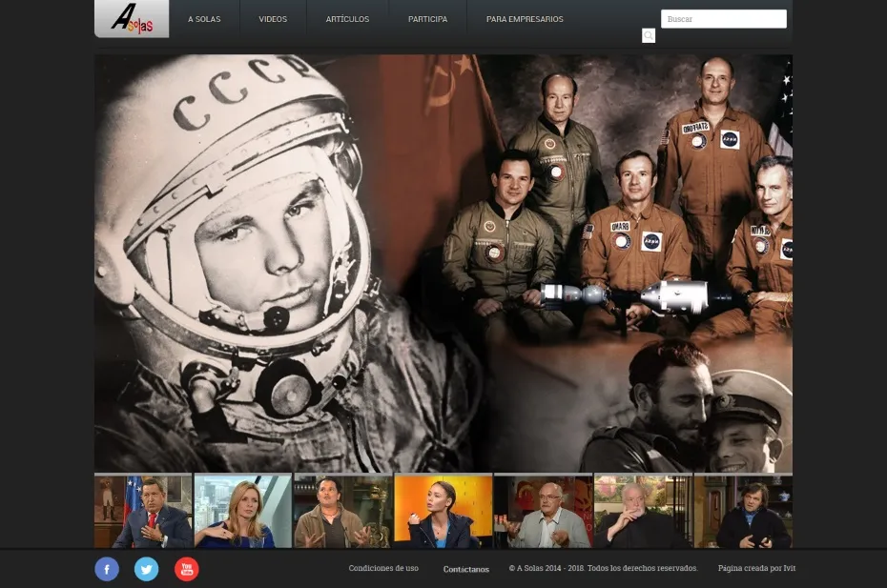887x588 pixels.
Task: Open the ARTÍCULOS menu item
Action: (347, 19)
